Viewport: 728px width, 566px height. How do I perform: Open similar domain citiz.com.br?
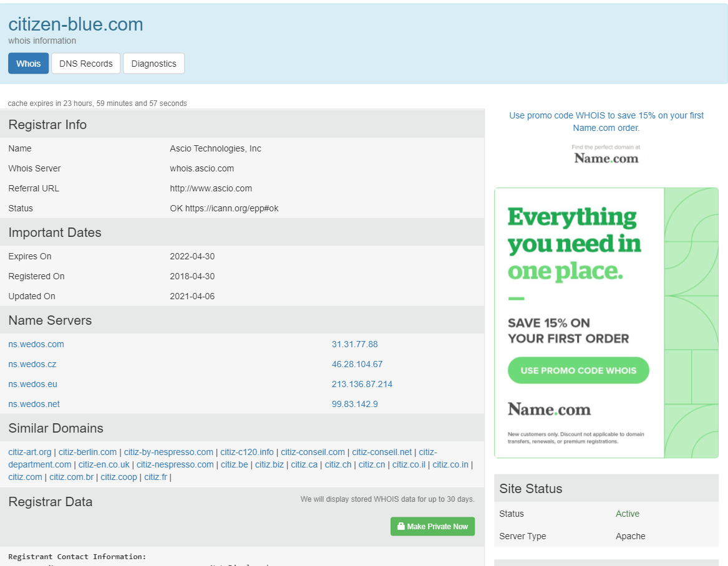click(72, 477)
